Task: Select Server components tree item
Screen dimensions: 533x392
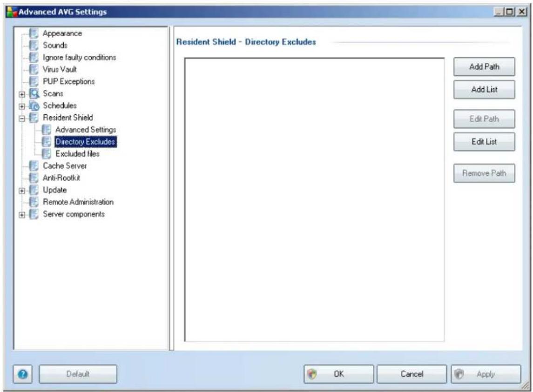Action: tap(74, 214)
